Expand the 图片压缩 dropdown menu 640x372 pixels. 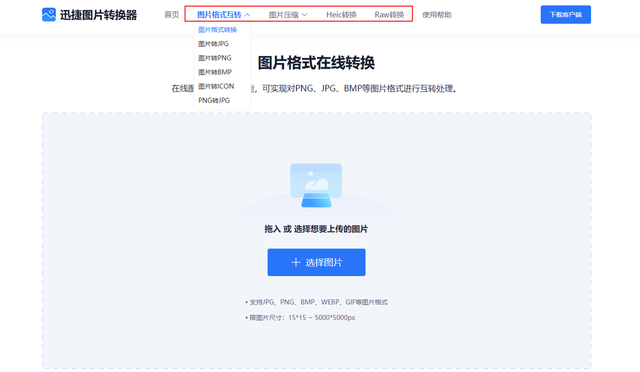pyautogui.click(x=288, y=15)
